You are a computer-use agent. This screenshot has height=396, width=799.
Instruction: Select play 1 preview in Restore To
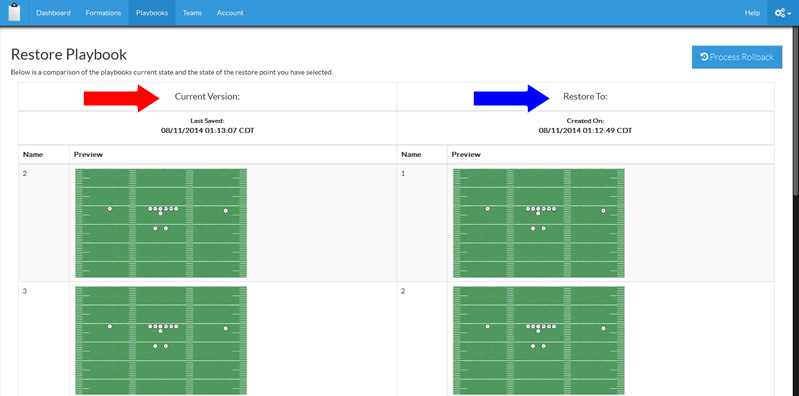(x=539, y=223)
